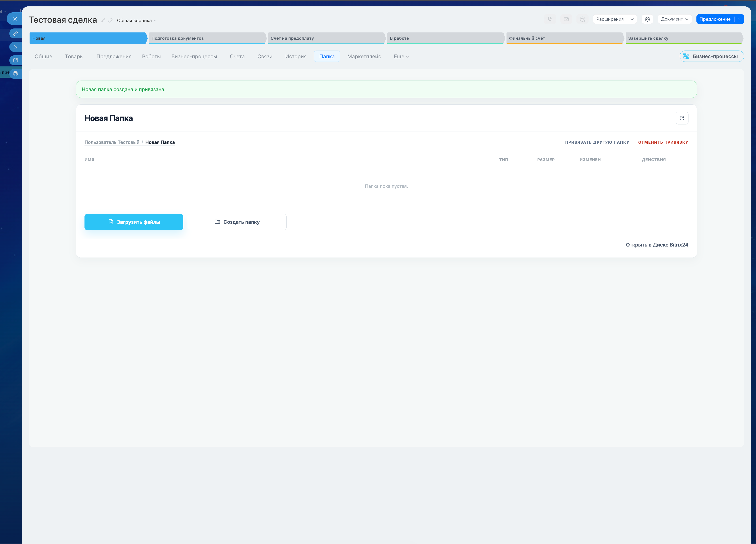The height and width of the screenshot is (544, 756).
Task: Click the pencil icon beside deal title
Action: click(103, 20)
